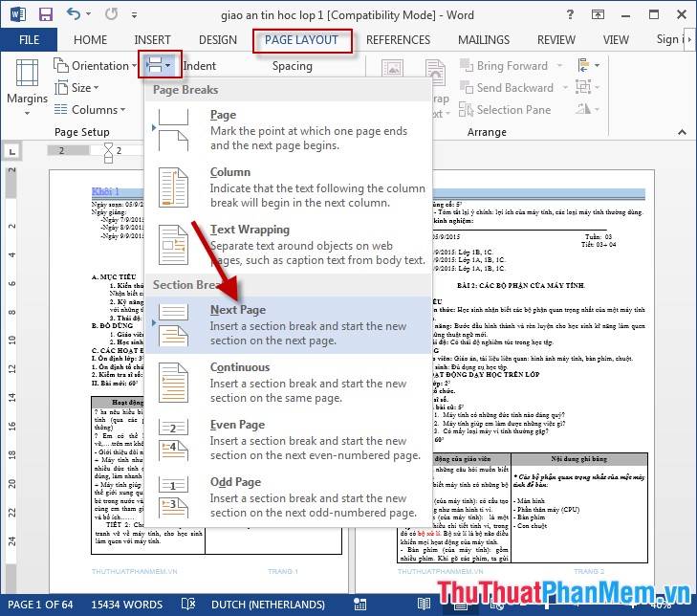The image size is (697, 616).
Task: Click the Spacing label in ribbon
Action: (292, 66)
